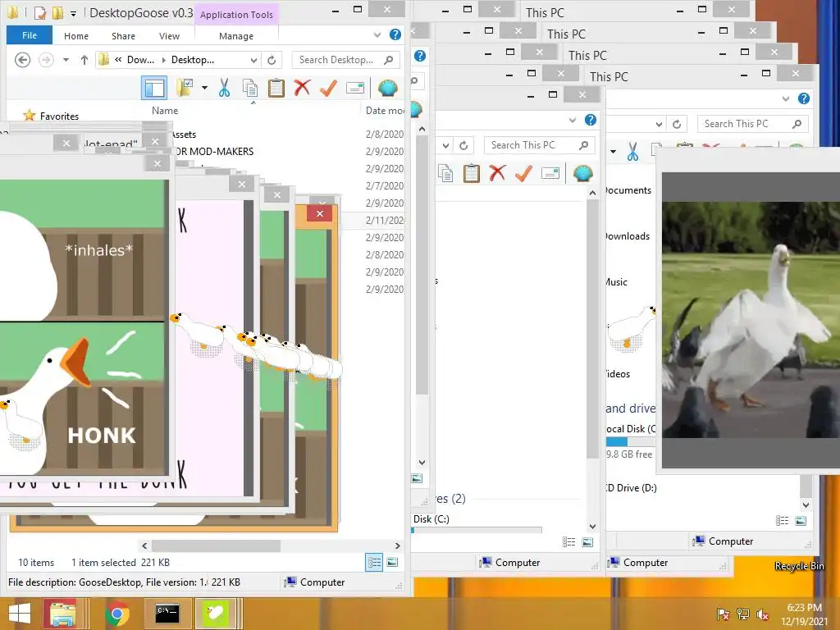This screenshot has height=630, width=840.
Task: Click the horizontal scrollbar in DesktopGoose file list
Action: coord(216,546)
